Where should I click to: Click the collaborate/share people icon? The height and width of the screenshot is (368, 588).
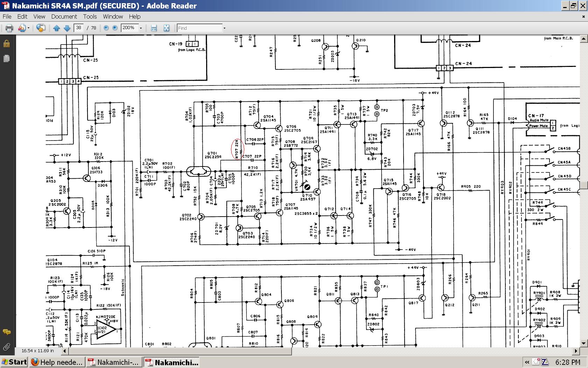pyautogui.click(x=22, y=28)
